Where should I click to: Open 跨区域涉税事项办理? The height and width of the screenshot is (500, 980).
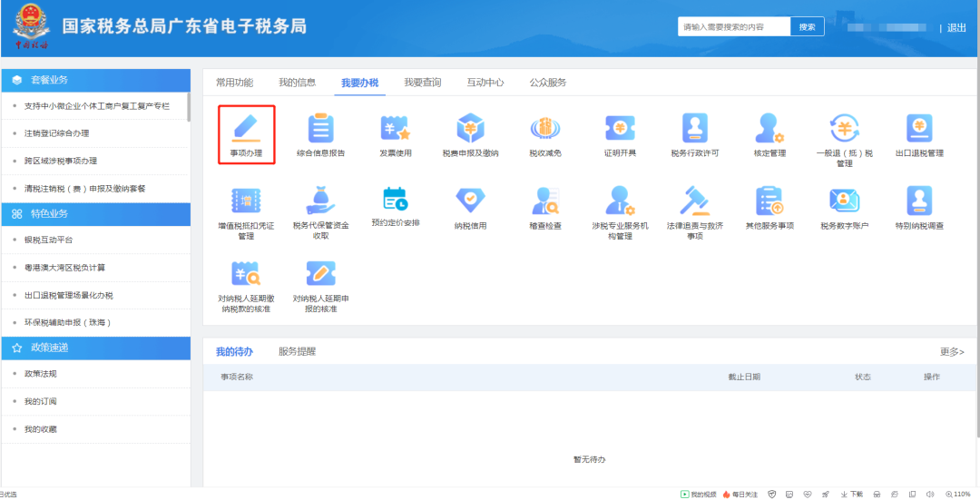click(61, 162)
